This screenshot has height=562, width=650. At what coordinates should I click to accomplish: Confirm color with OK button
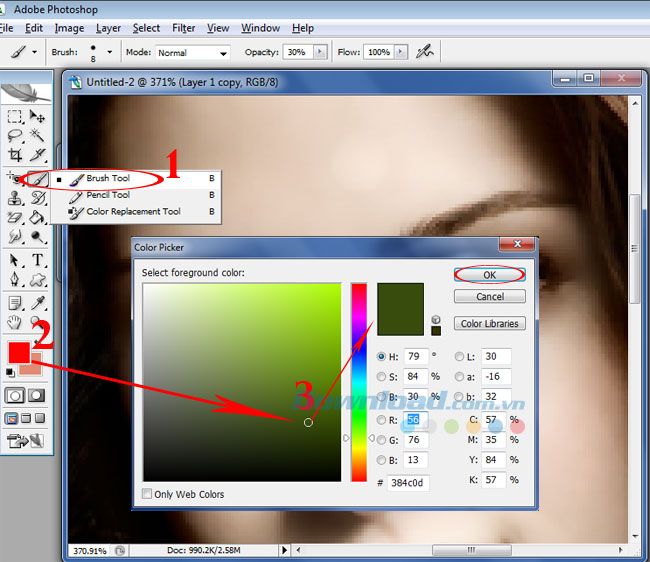tap(490, 275)
